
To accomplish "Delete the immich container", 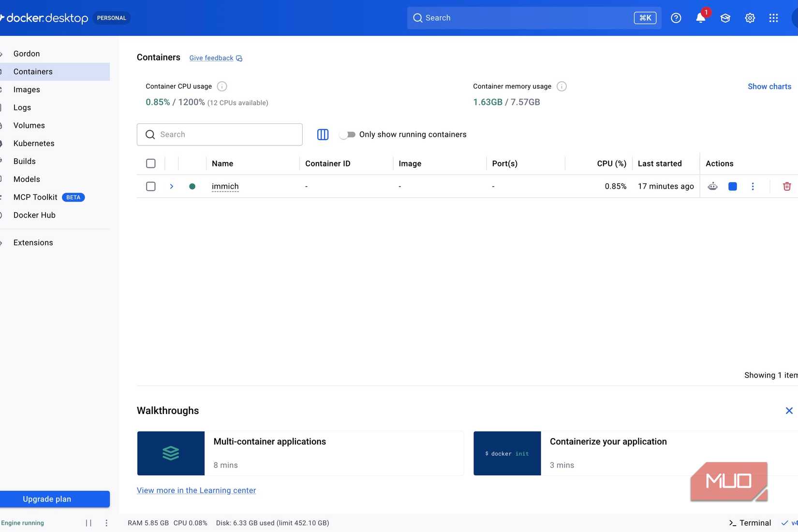I will tap(787, 186).
